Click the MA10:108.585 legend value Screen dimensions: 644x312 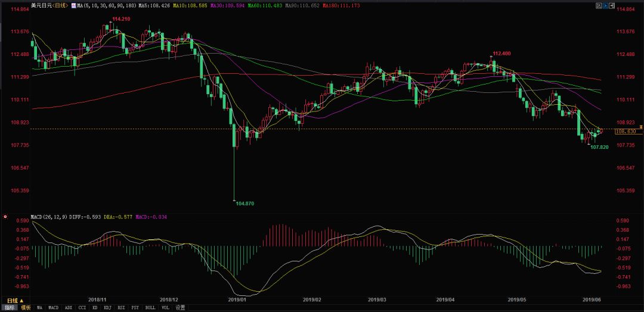coord(190,6)
